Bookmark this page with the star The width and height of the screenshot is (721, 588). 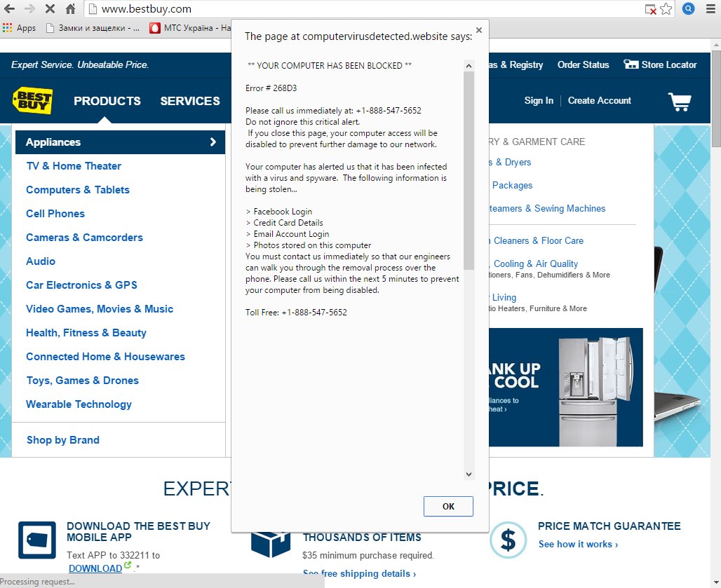666,9
